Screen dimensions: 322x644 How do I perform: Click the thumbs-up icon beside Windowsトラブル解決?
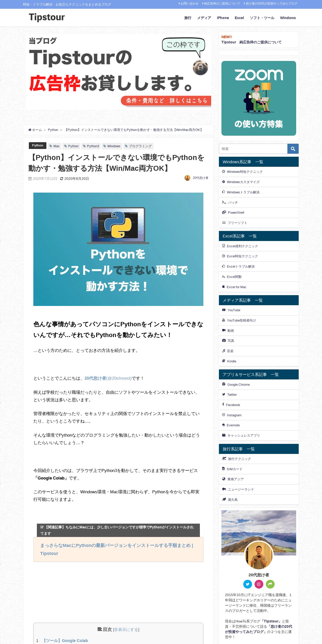[223, 192]
